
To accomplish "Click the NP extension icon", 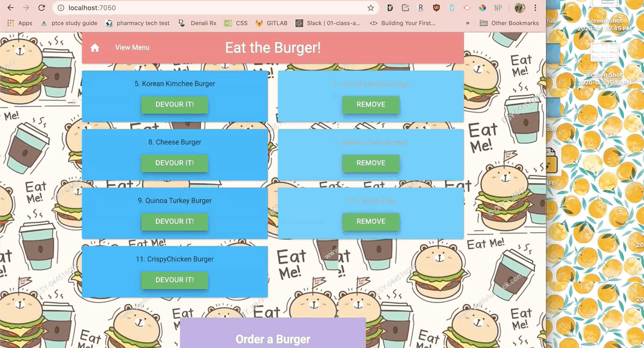I will point(498,8).
